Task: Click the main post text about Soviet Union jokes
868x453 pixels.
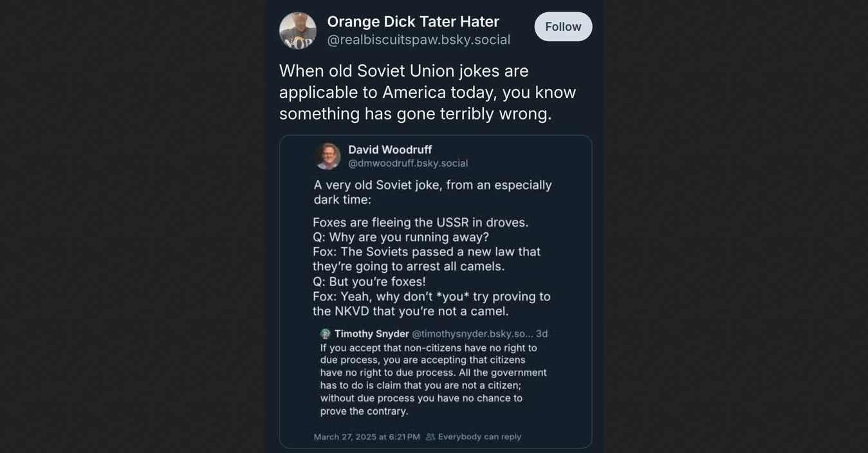Action: (x=427, y=92)
